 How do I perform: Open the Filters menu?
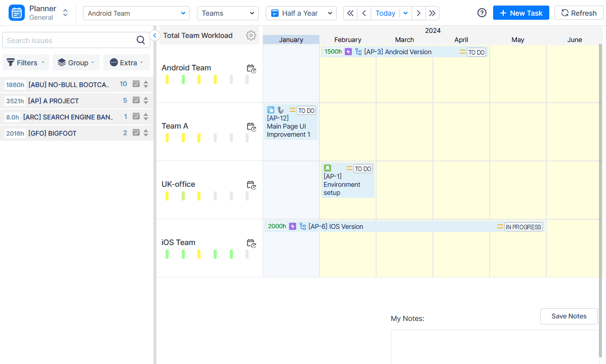pos(25,62)
